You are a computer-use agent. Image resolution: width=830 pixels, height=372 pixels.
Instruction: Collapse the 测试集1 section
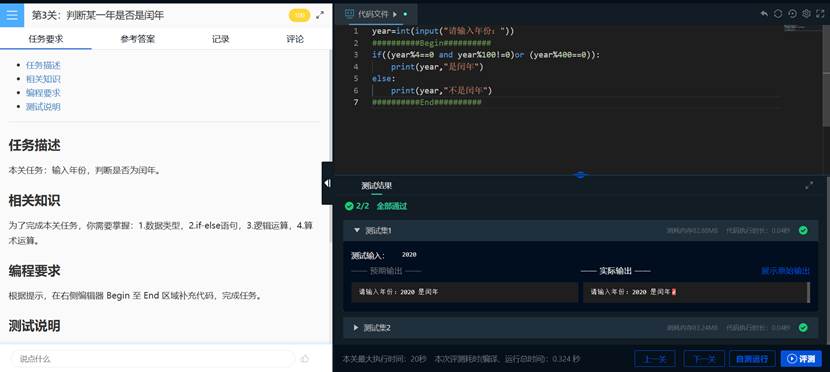point(357,230)
